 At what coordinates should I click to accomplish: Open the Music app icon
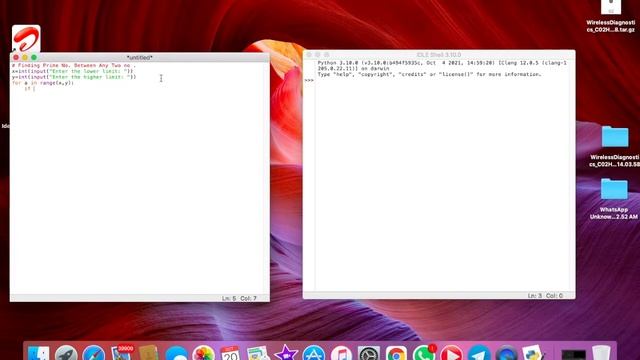(x=341, y=353)
